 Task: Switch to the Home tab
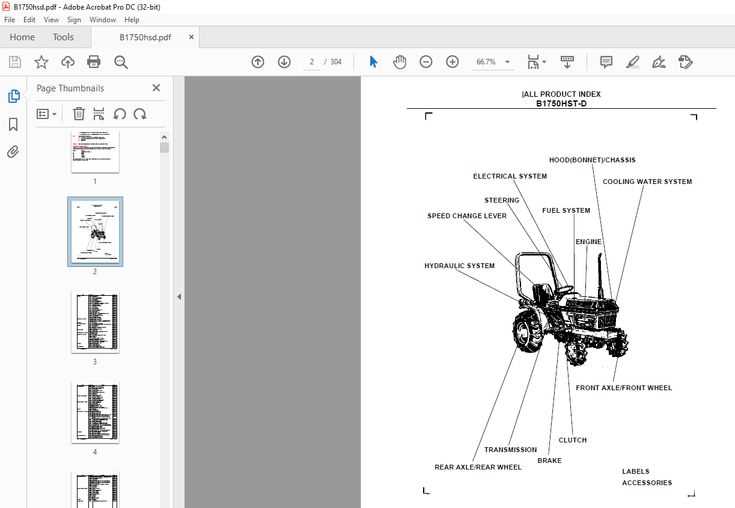click(22, 37)
